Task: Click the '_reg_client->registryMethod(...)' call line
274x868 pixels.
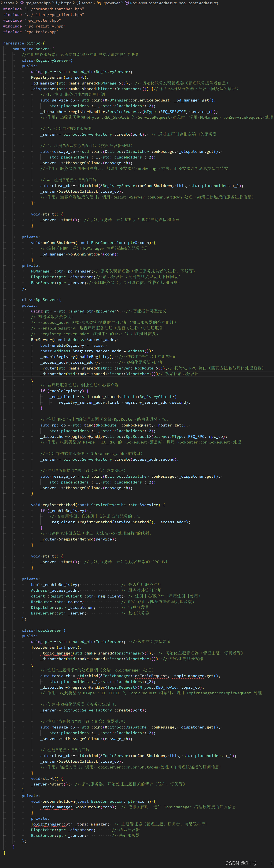Action: tap(120, 522)
